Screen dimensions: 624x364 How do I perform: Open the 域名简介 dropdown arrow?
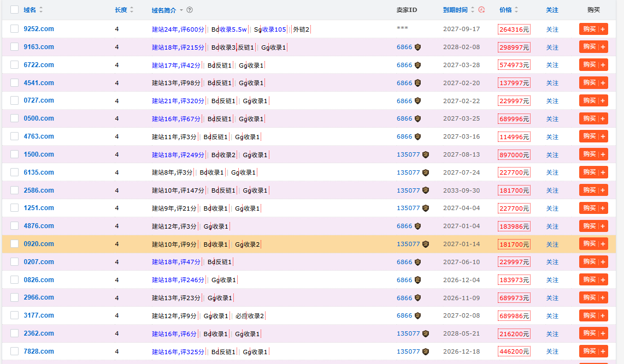(x=181, y=10)
